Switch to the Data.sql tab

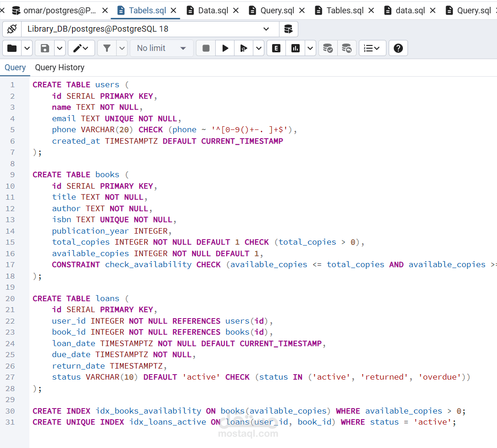click(x=213, y=11)
